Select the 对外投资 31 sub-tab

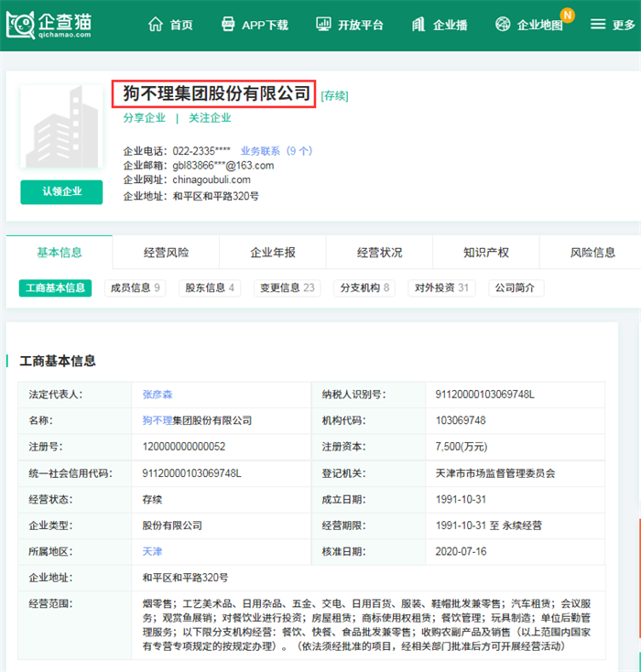click(441, 287)
